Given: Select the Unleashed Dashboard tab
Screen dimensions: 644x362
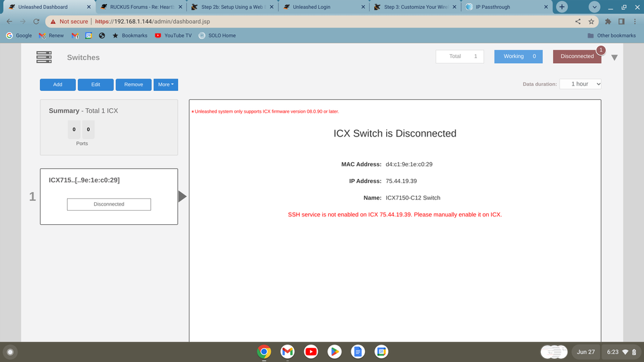Looking at the screenshot, I should pos(48,7).
